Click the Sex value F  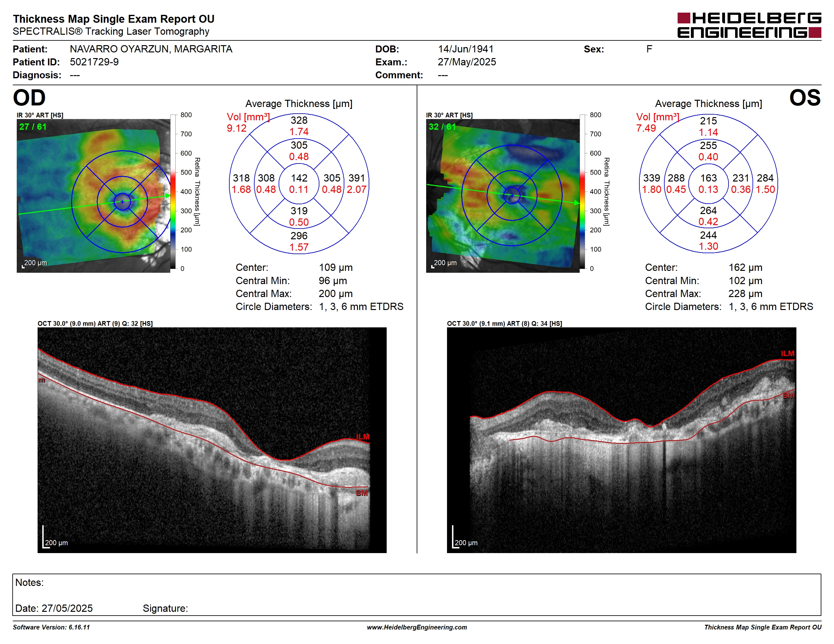(649, 49)
